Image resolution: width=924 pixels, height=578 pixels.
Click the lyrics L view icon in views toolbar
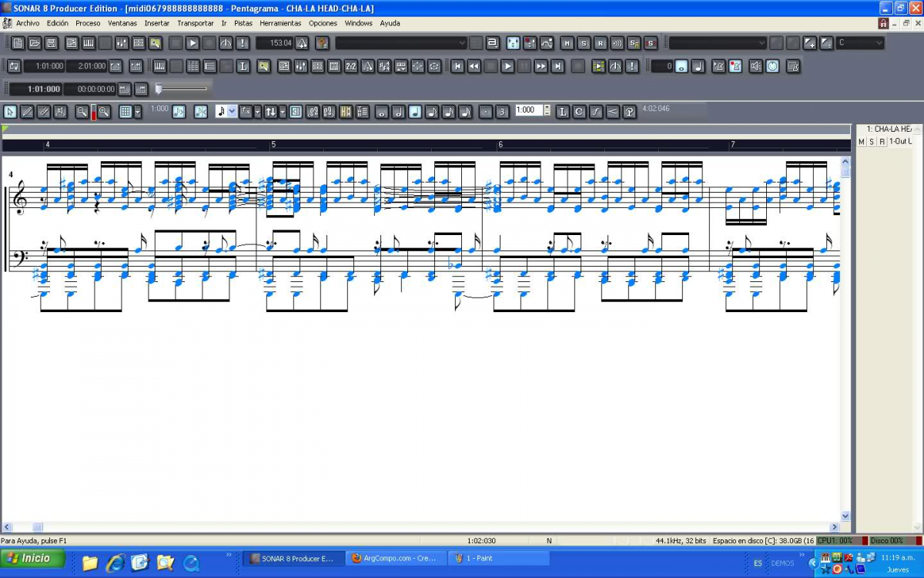pos(243,66)
